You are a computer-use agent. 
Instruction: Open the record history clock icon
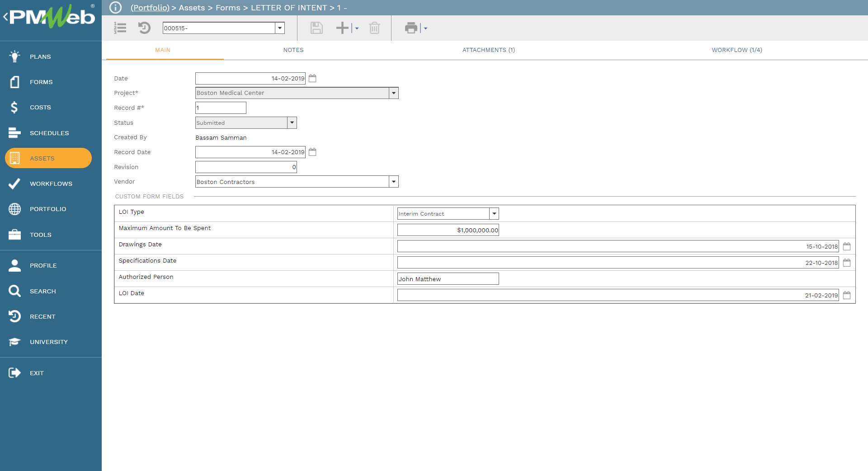coord(144,28)
